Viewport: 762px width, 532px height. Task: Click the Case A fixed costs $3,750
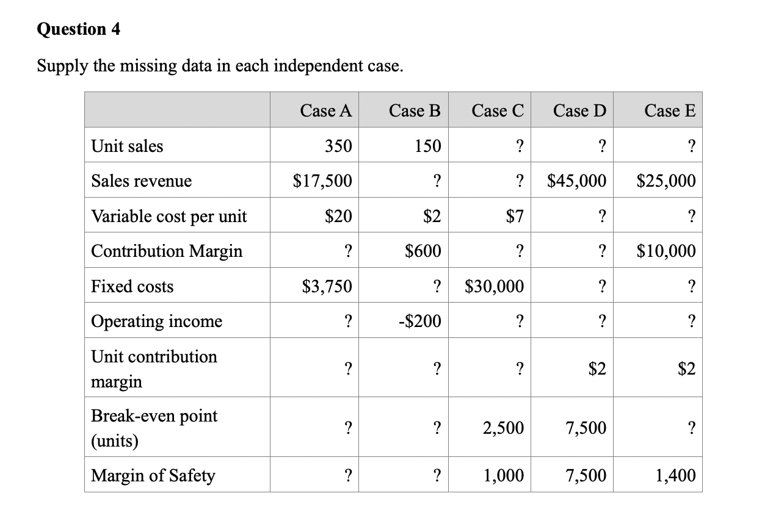[x=327, y=286]
